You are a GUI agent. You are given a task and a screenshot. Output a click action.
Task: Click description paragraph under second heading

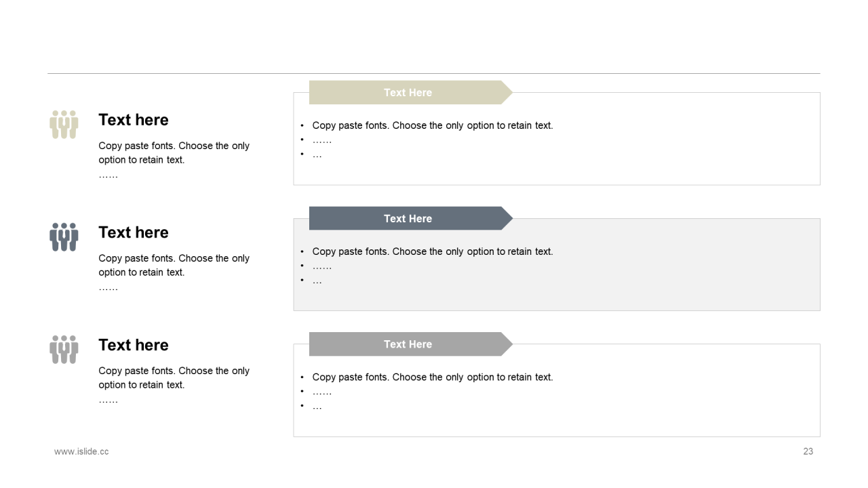click(174, 266)
